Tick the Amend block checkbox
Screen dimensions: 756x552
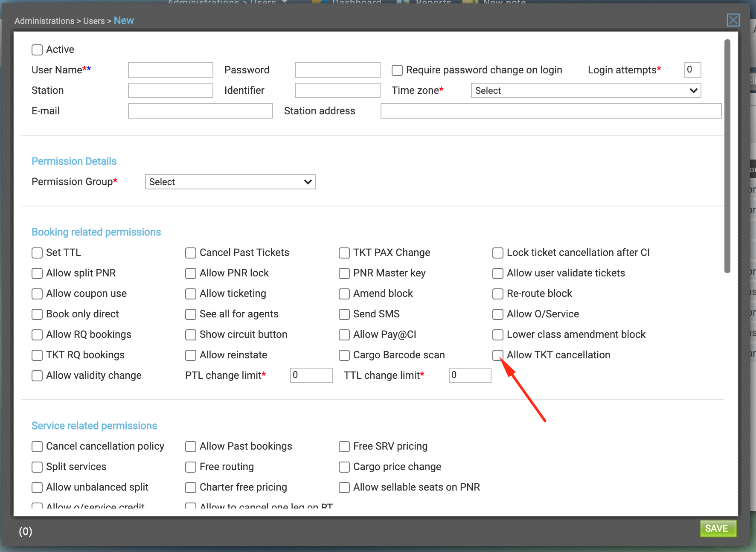tap(344, 294)
